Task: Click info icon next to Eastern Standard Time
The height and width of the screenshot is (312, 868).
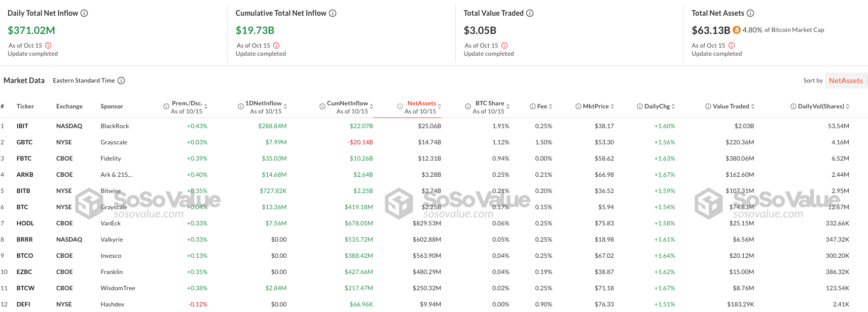Action: 121,81
